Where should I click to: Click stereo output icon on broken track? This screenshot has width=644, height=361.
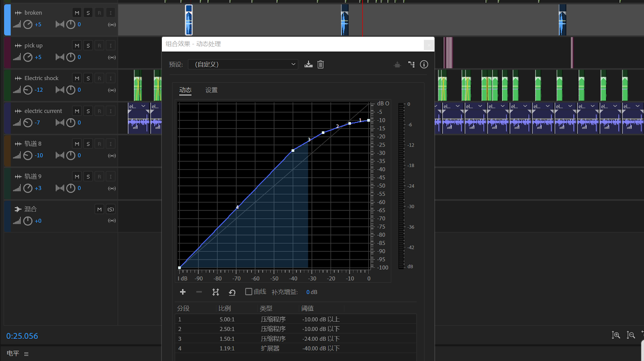[112, 25]
